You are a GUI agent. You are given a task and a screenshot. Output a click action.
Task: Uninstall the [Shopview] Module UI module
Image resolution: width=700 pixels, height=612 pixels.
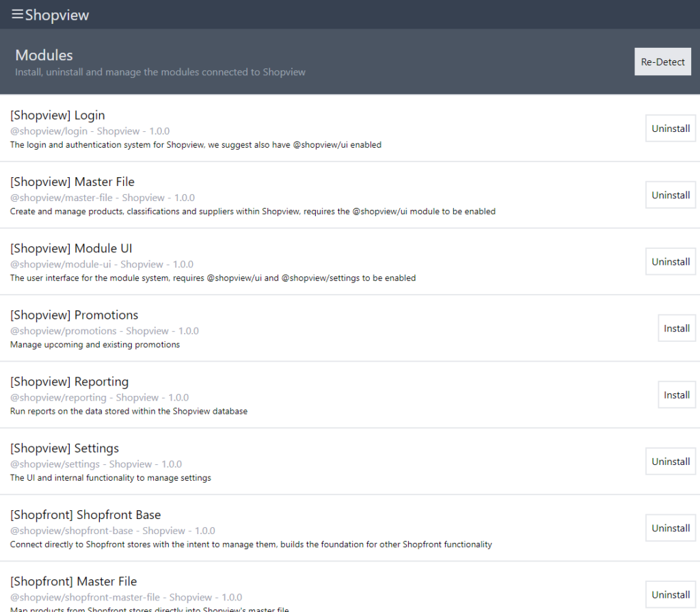(670, 262)
